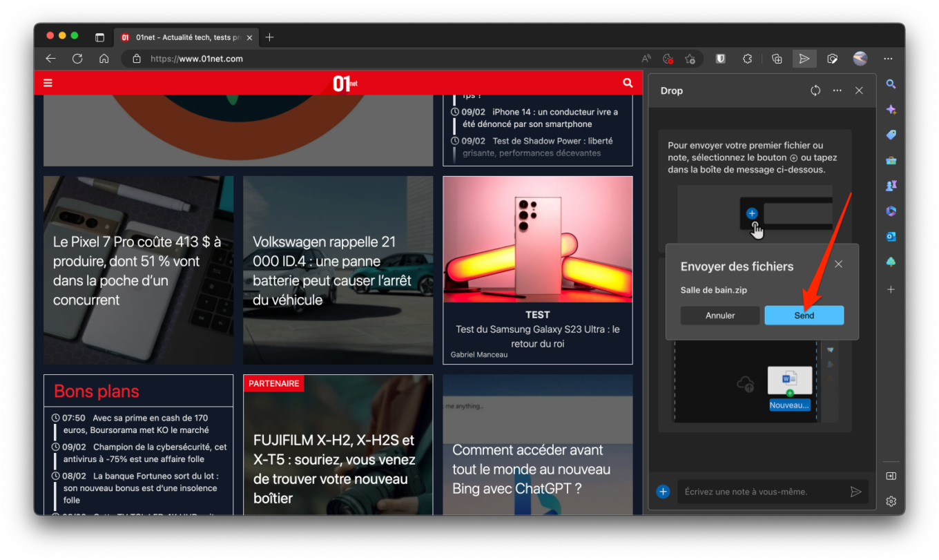Open the Test de Shadow Power news item
The width and height of the screenshot is (939, 560).
point(538,146)
